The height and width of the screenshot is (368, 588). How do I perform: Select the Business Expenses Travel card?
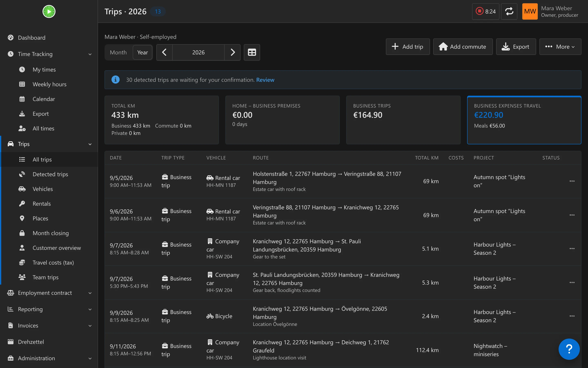click(524, 120)
